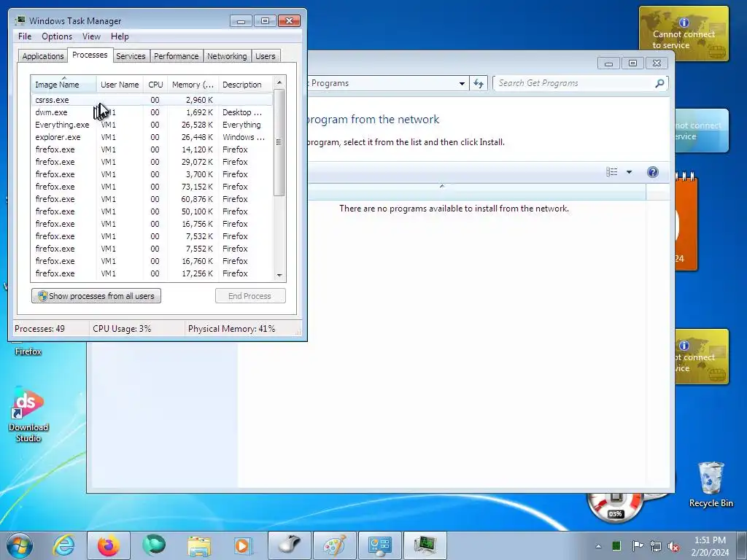
Task: Sort by Image Name column header
Action: click(64, 85)
